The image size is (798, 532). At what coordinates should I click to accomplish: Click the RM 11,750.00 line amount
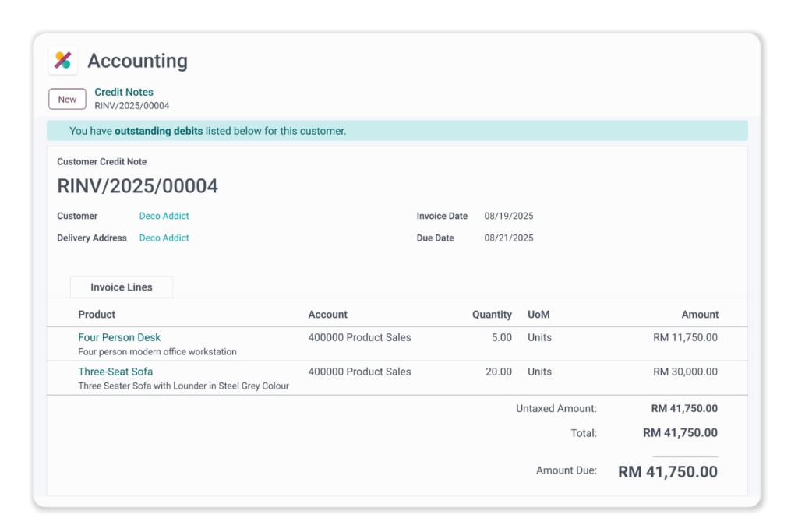(685, 337)
